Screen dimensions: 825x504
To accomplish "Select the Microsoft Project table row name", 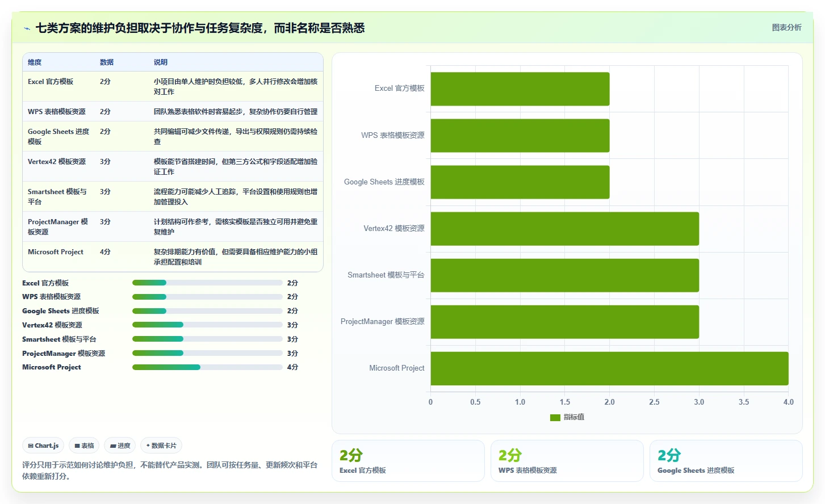I will (56, 252).
